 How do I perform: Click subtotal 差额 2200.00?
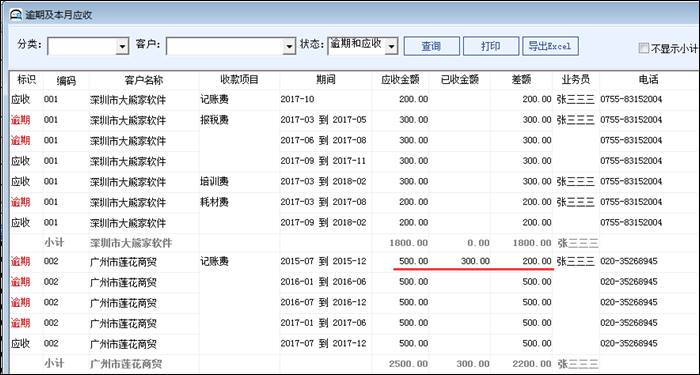tap(532, 364)
